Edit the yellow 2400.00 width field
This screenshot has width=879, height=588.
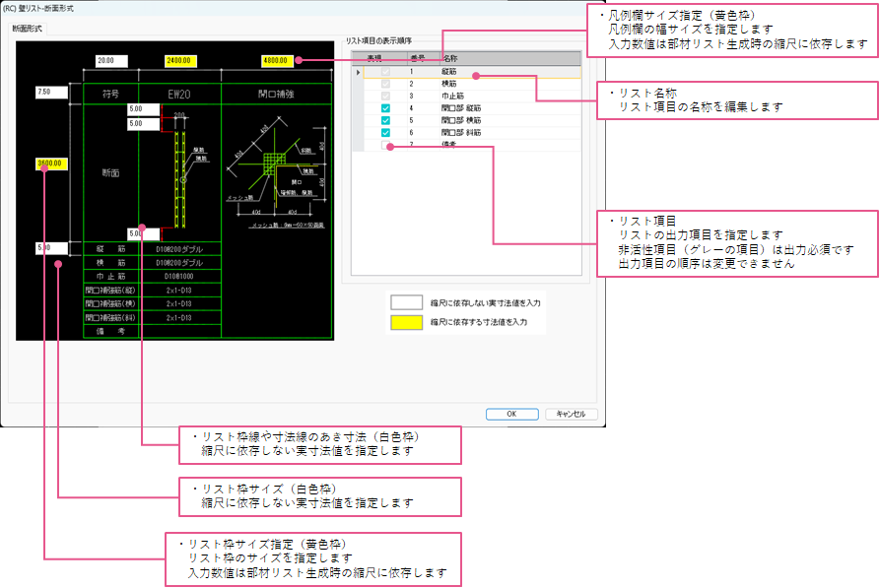(180, 60)
